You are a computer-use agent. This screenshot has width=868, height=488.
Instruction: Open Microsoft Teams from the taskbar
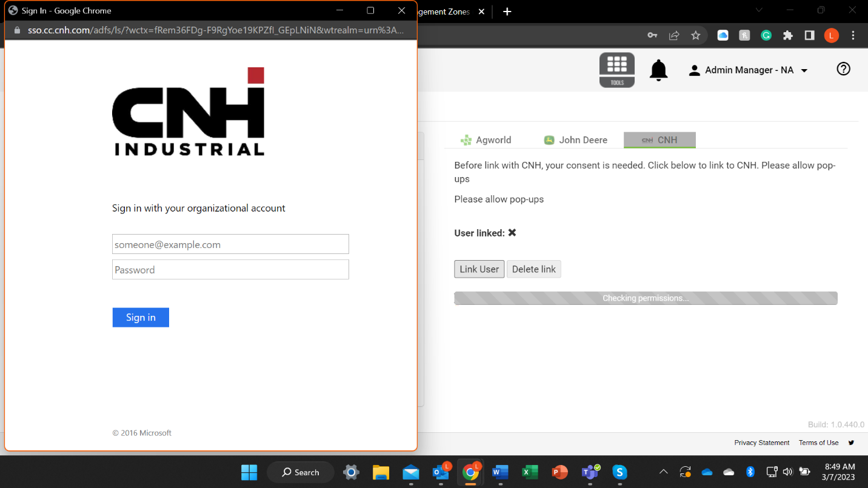pos(590,472)
